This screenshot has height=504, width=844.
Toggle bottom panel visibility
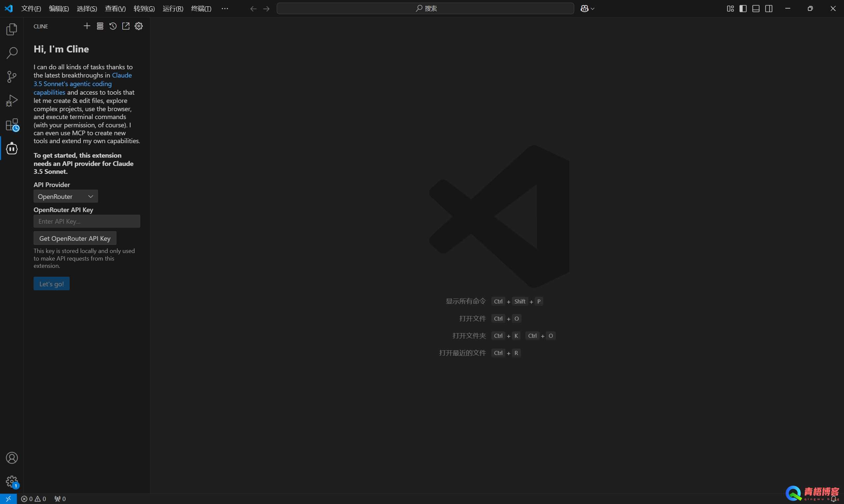[756, 9]
